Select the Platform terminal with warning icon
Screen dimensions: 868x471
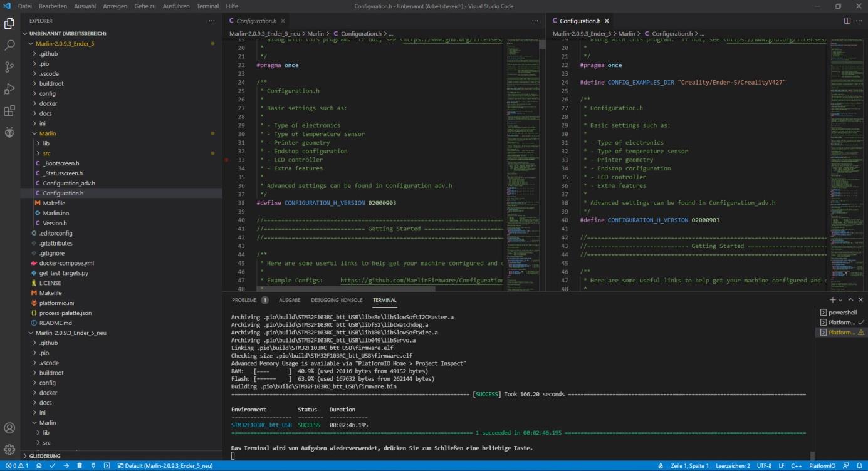[x=842, y=333]
